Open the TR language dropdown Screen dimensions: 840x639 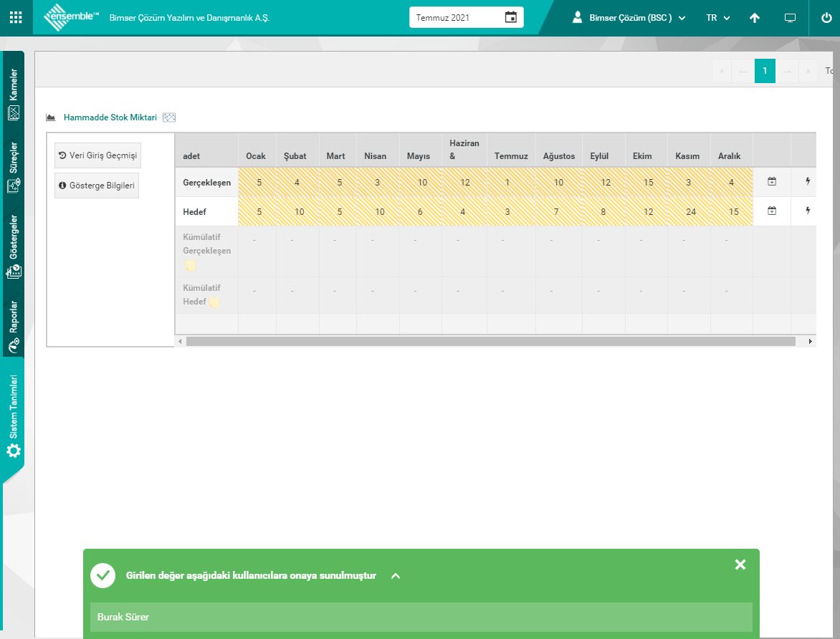tap(717, 18)
